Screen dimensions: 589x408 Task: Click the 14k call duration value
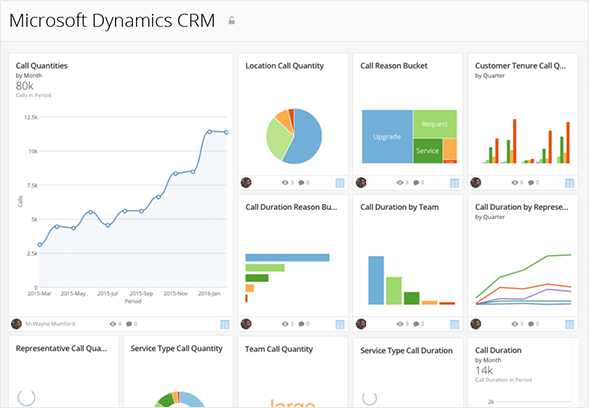click(484, 371)
